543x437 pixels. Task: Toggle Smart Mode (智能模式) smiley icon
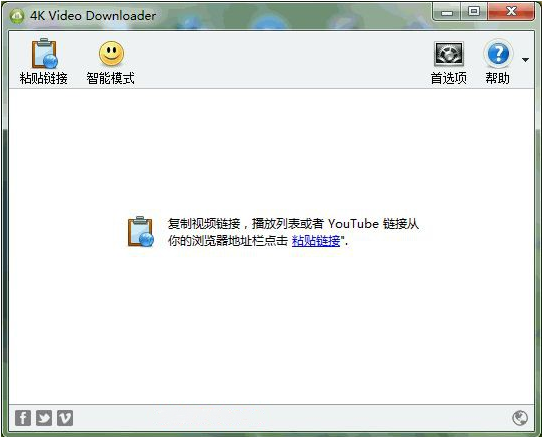pyautogui.click(x=111, y=53)
